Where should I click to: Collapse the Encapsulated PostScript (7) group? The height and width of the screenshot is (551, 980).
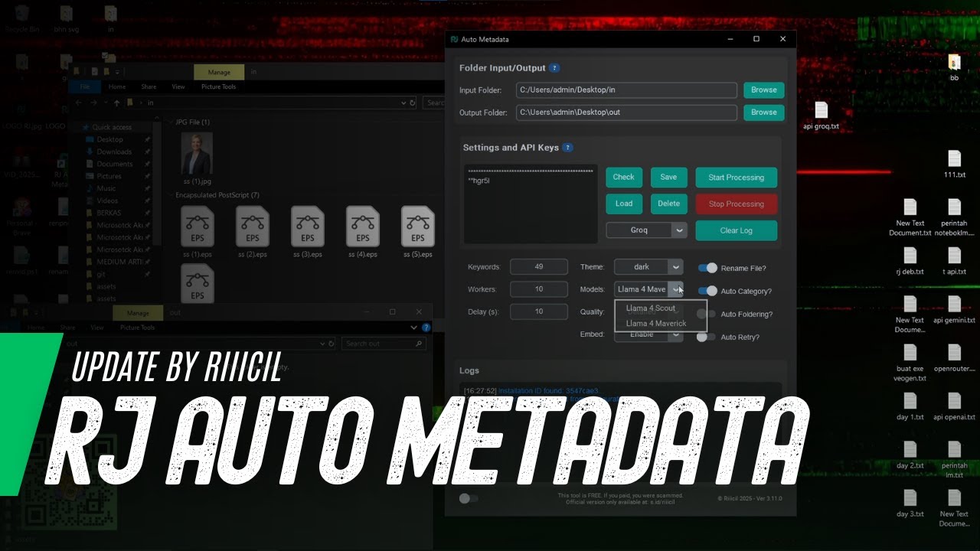pyautogui.click(x=171, y=195)
